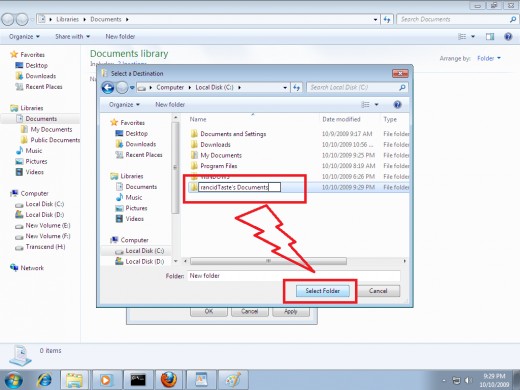The width and height of the screenshot is (520, 390).
Task: Select Music under dialog Libraries
Action: 133,197
